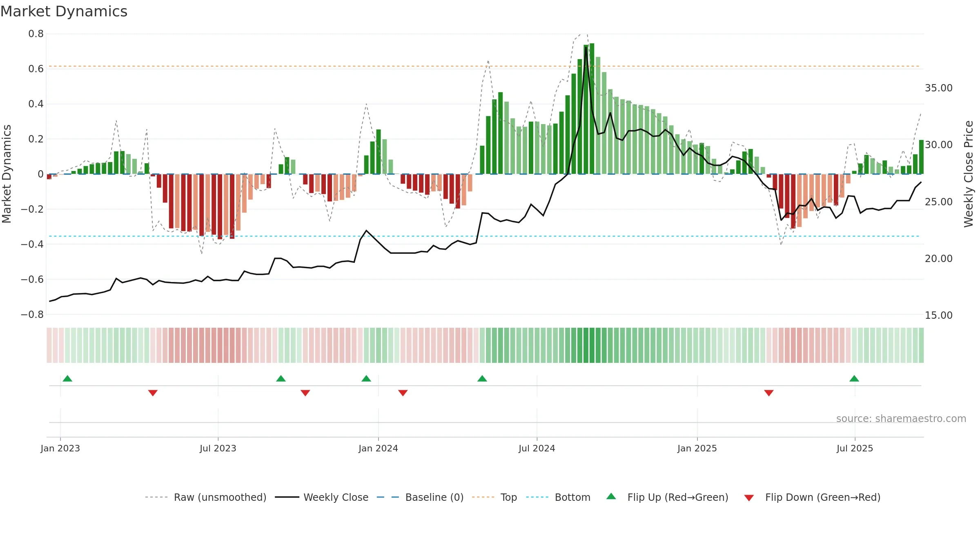Select the red flip-down marker in spring 2025
This screenshot has height=551, width=980.
pos(769,393)
